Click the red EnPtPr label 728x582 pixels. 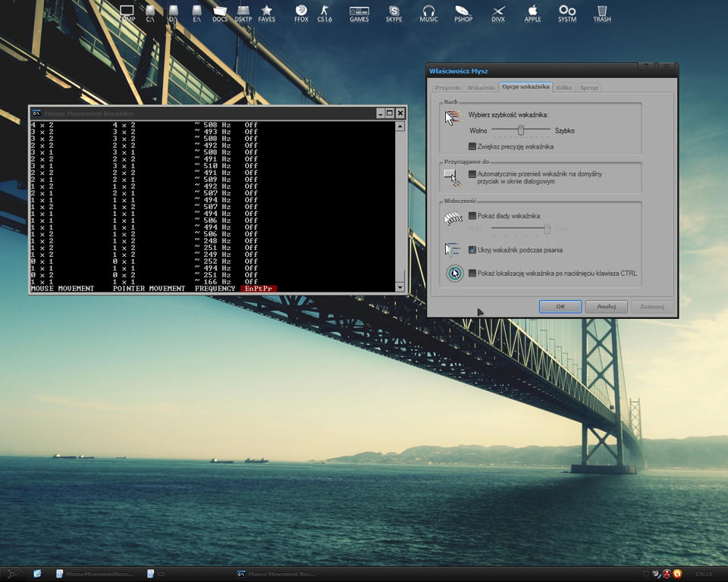tap(259, 288)
